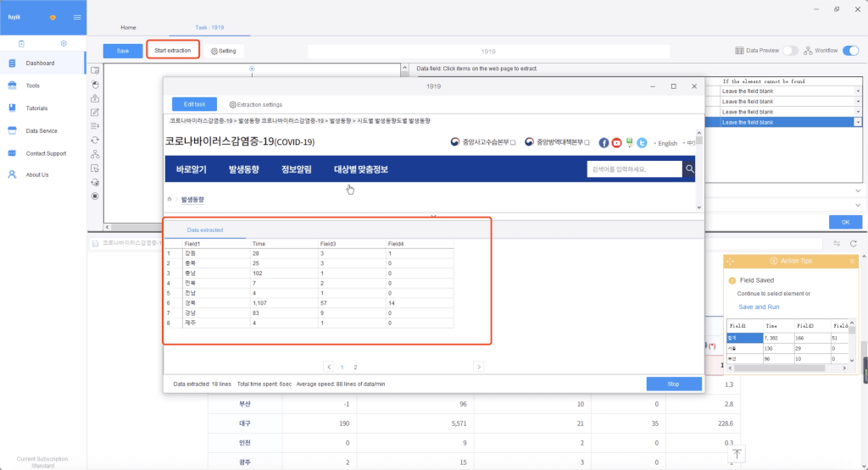The image size is (868, 470).
Task: Open Tools in the sidebar
Action: coord(33,86)
